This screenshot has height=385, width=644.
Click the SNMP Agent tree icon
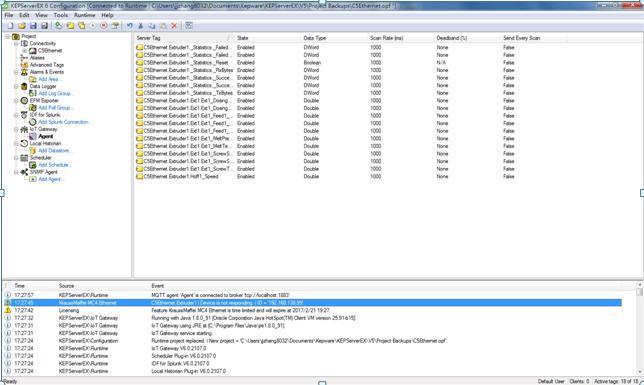point(24,172)
